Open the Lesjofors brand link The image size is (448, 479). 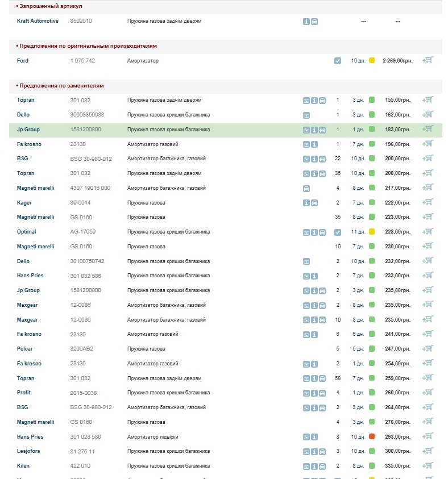tap(28, 451)
